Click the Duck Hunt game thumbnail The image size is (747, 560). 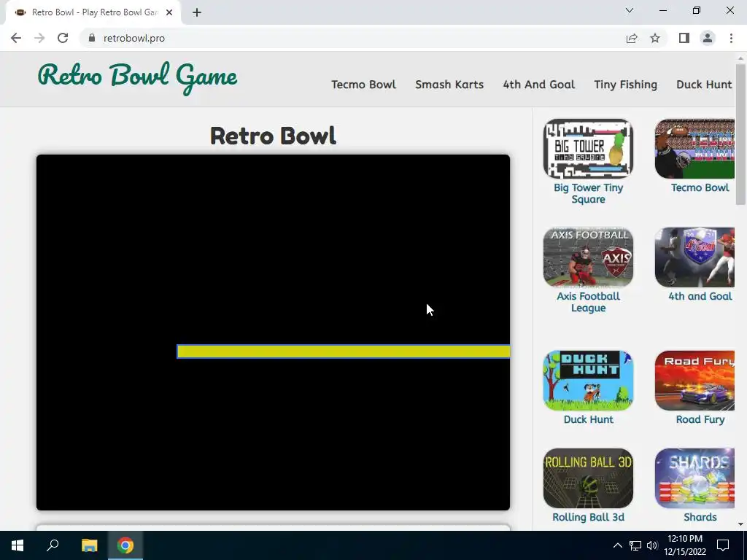(589, 381)
